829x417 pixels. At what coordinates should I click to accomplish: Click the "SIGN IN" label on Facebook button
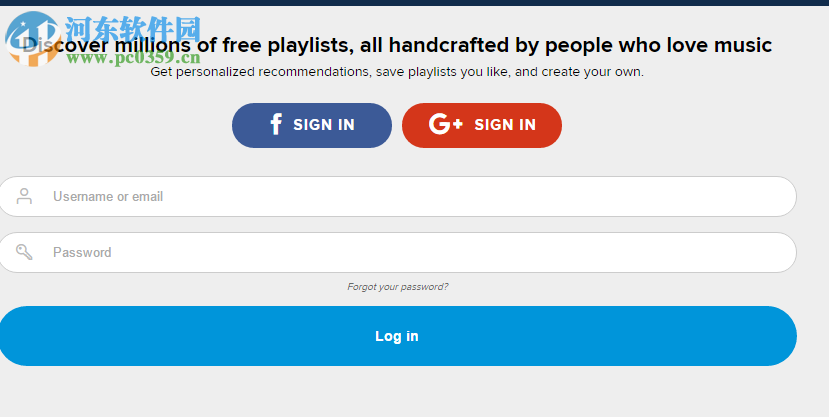[x=324, y=125]
